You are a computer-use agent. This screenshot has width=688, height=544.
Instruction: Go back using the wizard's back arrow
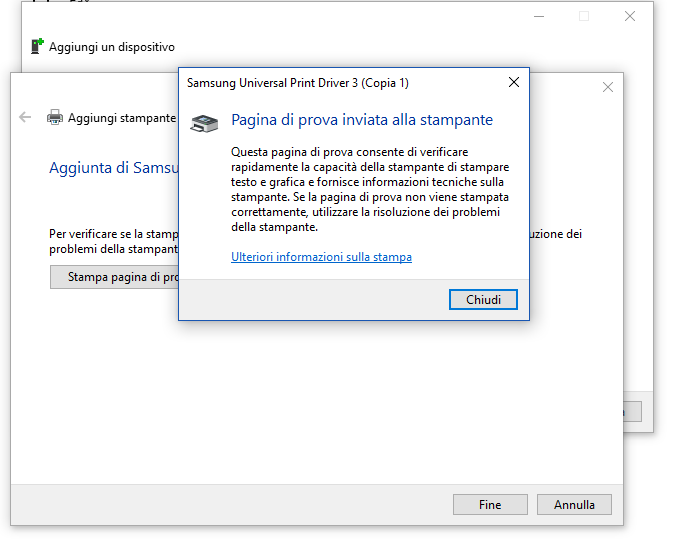[x=25, y=117]
